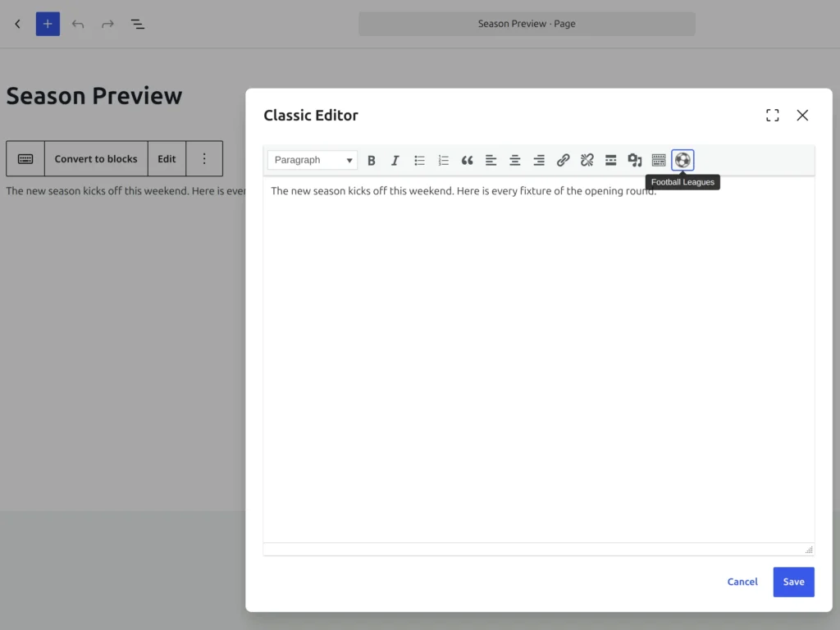Viewport: 840px width, 630px height.
Task: Click the Season Preview · Page title bar
Action: [527, 24]
